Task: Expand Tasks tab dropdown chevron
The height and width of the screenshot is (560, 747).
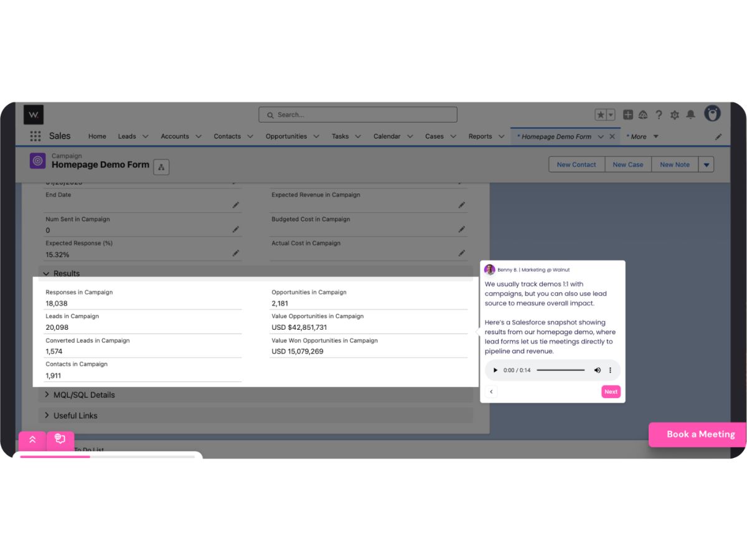Action: pos(359,136)
